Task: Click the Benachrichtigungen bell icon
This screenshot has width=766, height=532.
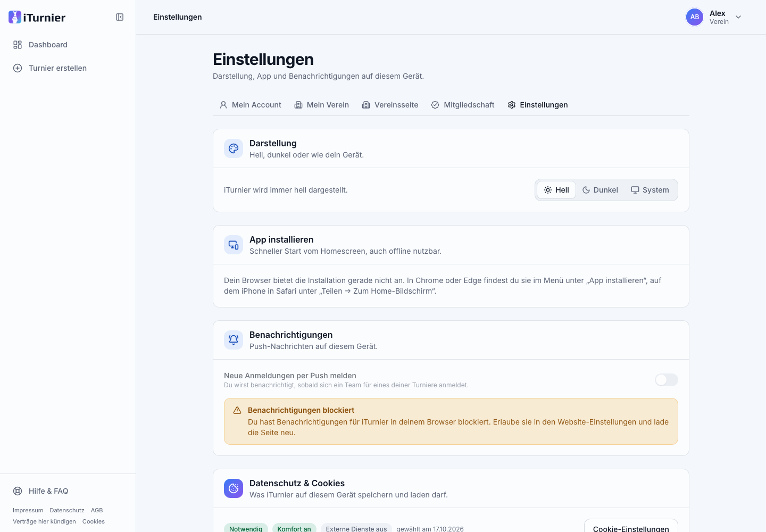Action: pos(234,340)
